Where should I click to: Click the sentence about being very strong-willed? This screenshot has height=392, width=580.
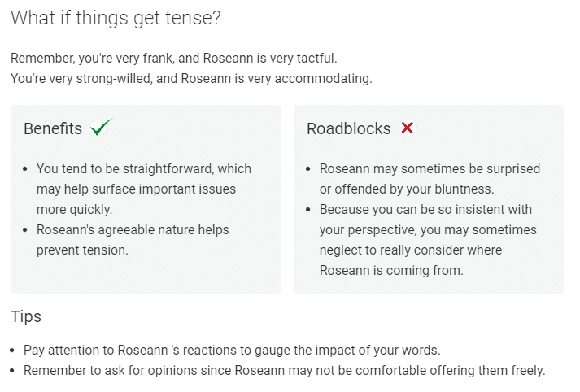[191, 78]
